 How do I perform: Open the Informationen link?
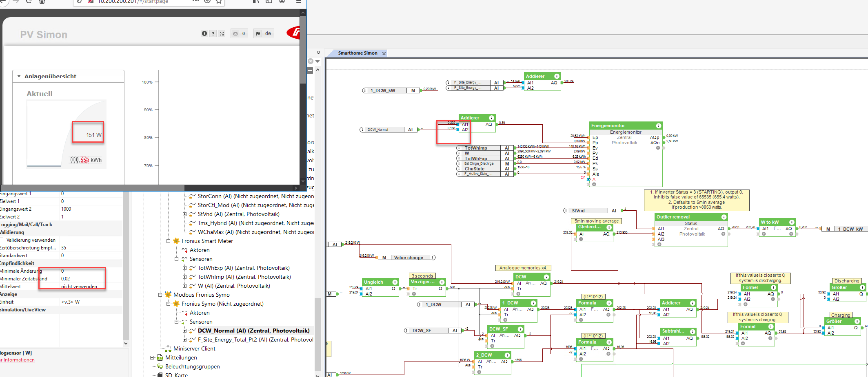[x=18, y=360]
